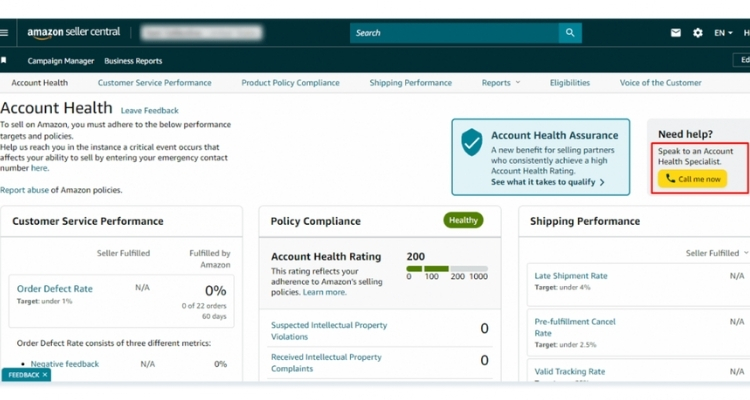The image size is (750, 400).
Task: Click the Policy Compliance heading
Action: 316,221
